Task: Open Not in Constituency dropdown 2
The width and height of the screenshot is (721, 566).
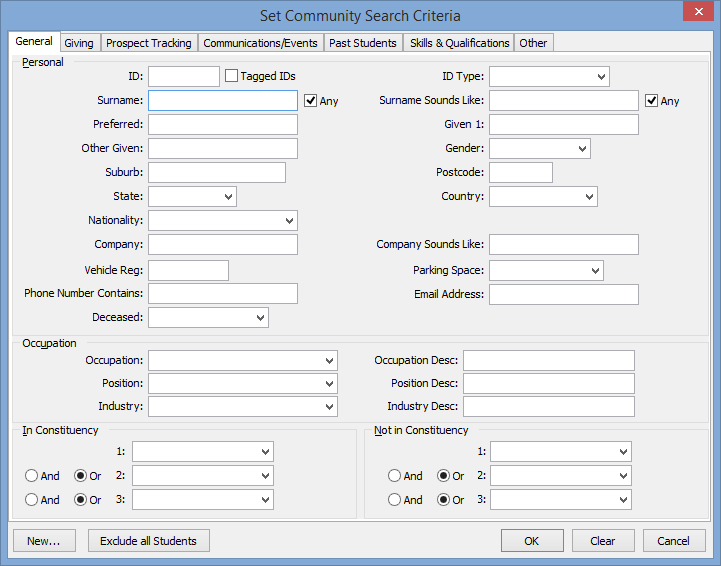Action: click(x=561, y=475)
